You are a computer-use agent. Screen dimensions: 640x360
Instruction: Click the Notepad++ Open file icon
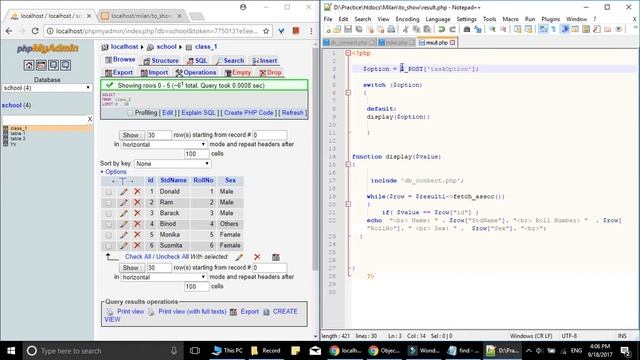coord(337,29)
